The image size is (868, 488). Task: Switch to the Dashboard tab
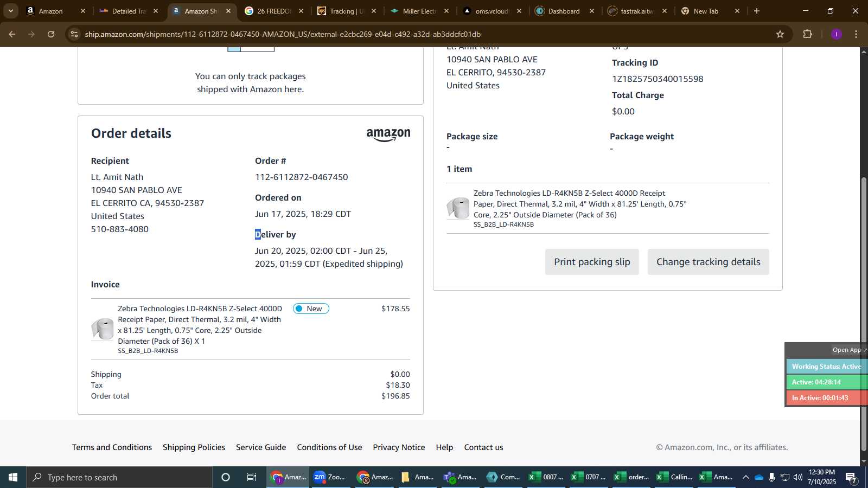564,11
